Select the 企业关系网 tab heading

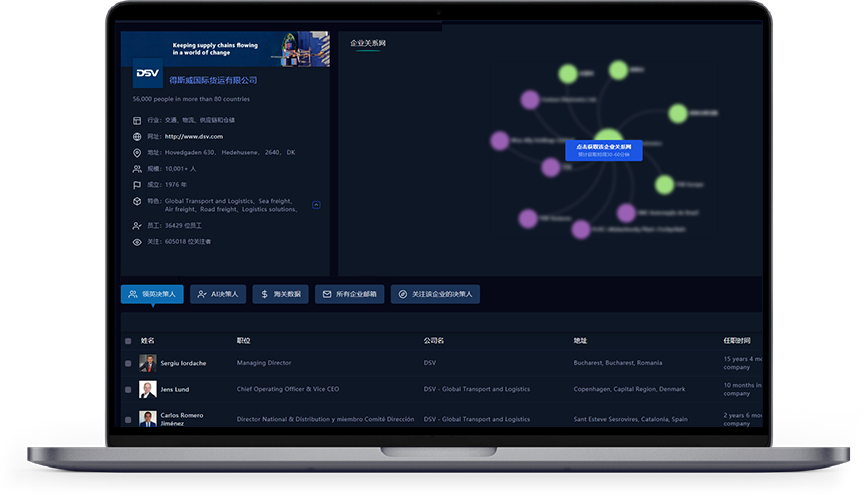coord(368,43)
